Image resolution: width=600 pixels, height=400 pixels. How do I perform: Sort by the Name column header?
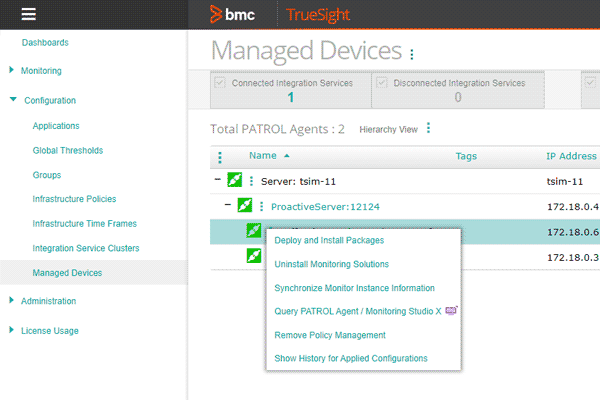click(x=263, y=155)
